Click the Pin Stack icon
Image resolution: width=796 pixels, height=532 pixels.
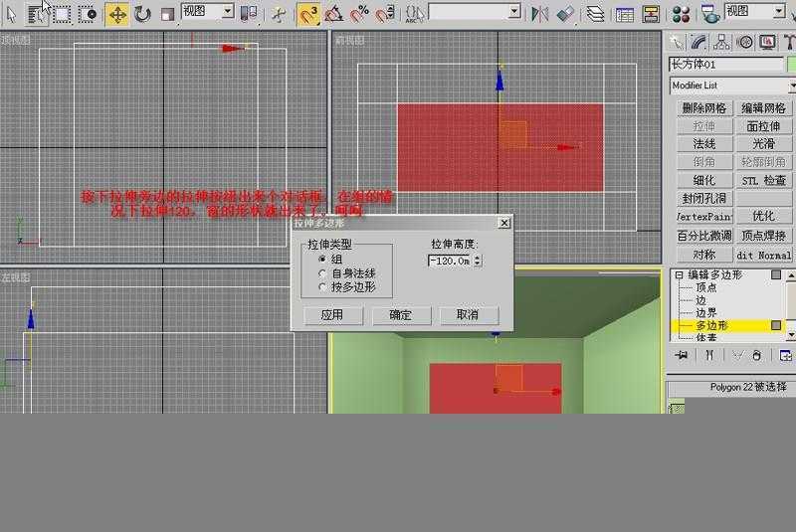point(682,356)
